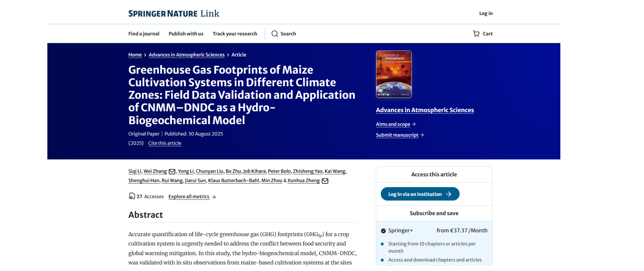
Task: Open the Cite this article link
Action: pyautogui.click(x=165, y=143)
